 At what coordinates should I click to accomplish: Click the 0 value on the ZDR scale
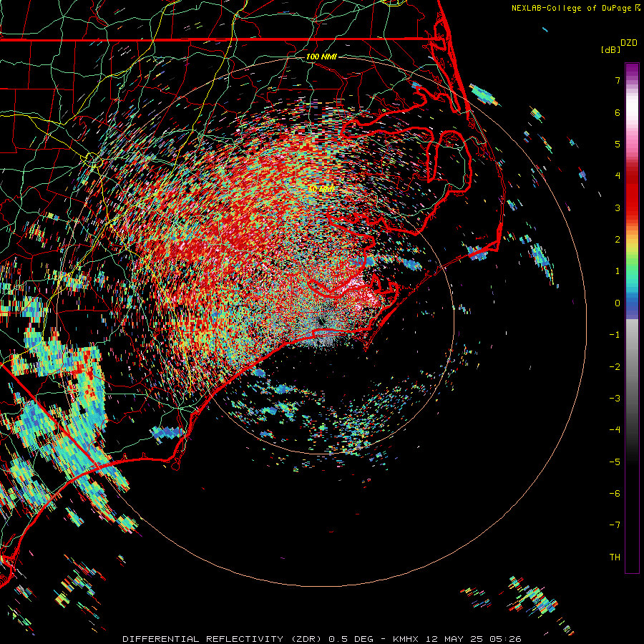click(618, 303)
